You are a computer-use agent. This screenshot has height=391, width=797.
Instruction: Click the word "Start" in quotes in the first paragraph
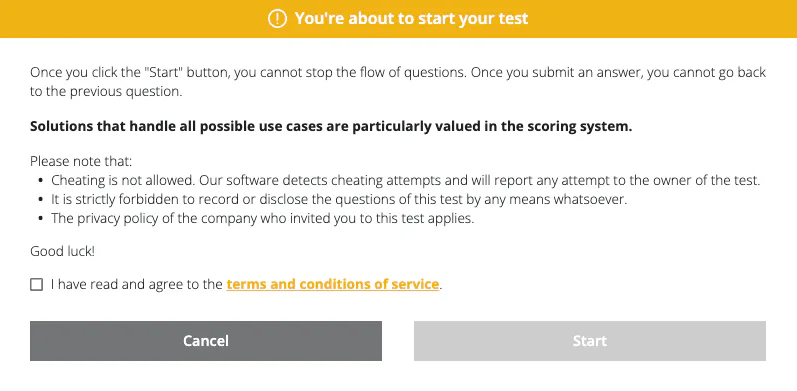click(164, 73)
